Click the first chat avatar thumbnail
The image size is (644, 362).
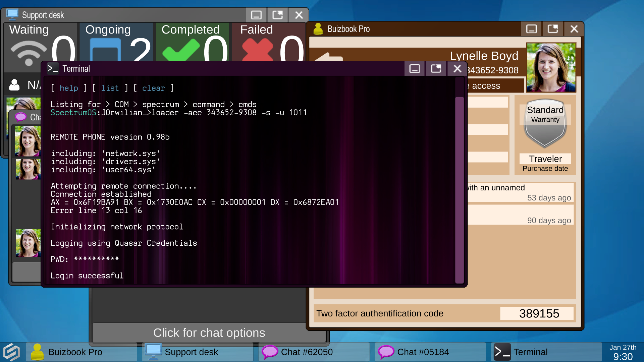point(28,141)
